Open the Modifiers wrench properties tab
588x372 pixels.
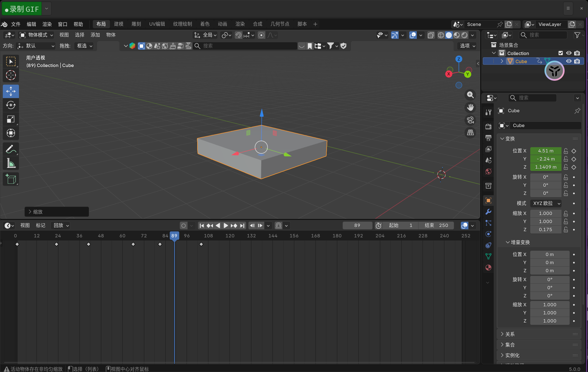(488, 212)
